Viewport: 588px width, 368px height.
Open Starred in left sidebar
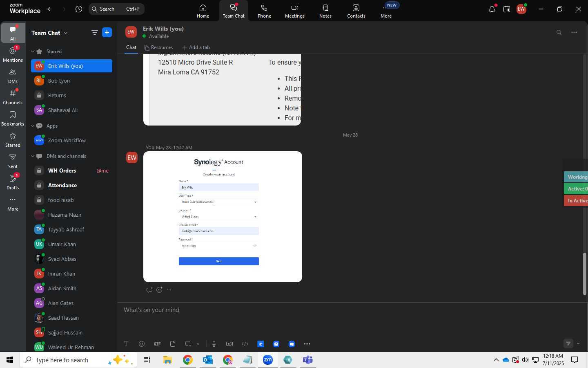(x=13, y=139)
